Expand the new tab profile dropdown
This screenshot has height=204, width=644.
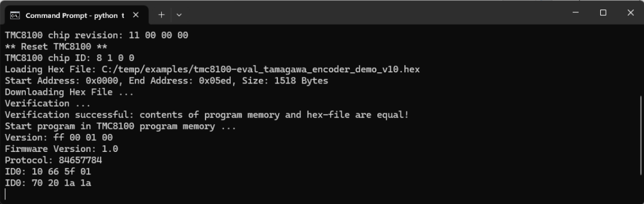(x=179, y=15)
